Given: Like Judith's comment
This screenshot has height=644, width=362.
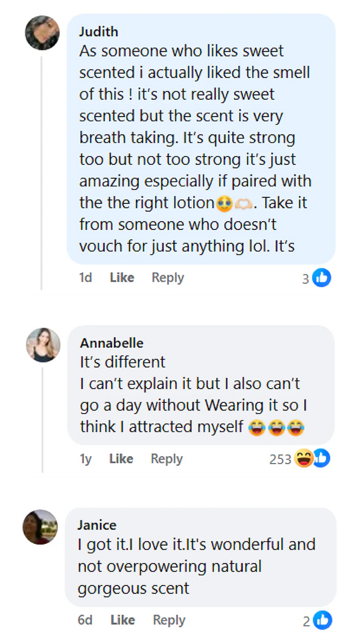Looking at the screenshot, I should (122, 278).
